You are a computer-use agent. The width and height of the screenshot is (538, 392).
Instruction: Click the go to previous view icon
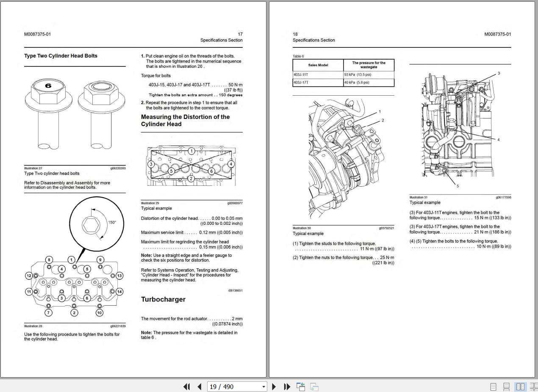click(301, 386)
